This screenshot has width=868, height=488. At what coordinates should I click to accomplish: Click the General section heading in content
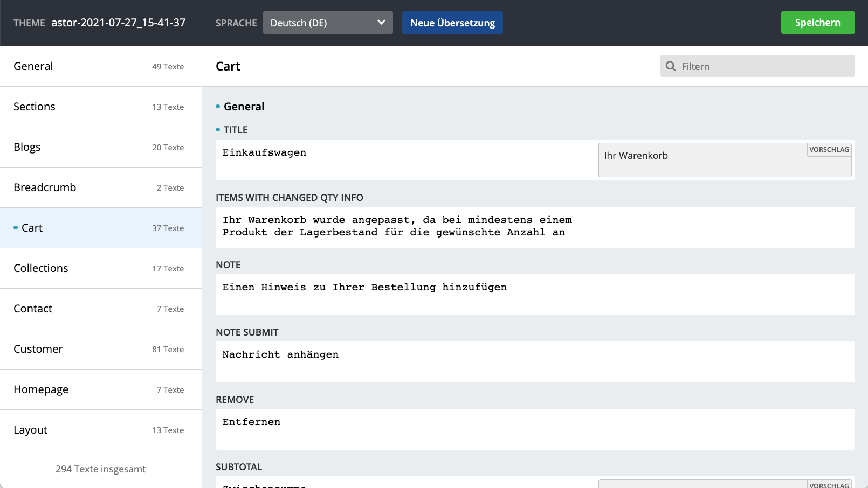coord(244,107)
